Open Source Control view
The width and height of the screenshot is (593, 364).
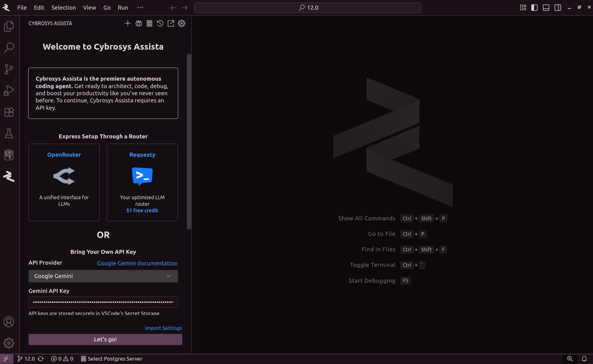click(x=9, y=69)
